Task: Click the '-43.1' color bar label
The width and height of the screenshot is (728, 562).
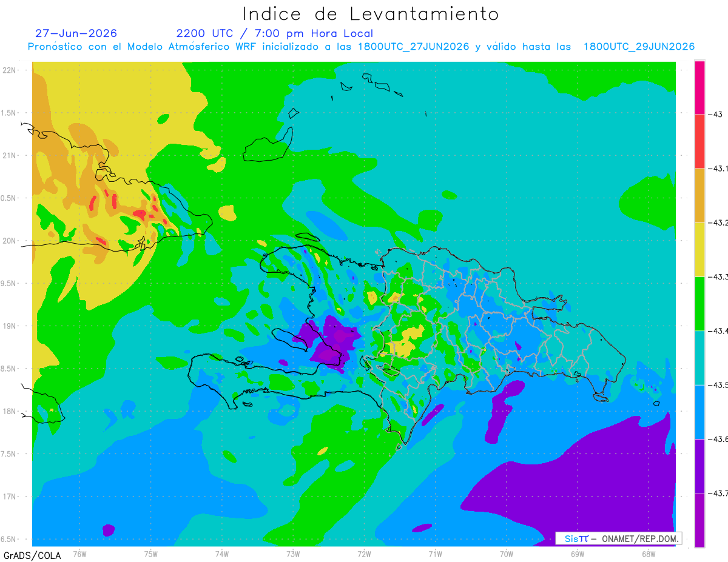Action: [718, 169]
